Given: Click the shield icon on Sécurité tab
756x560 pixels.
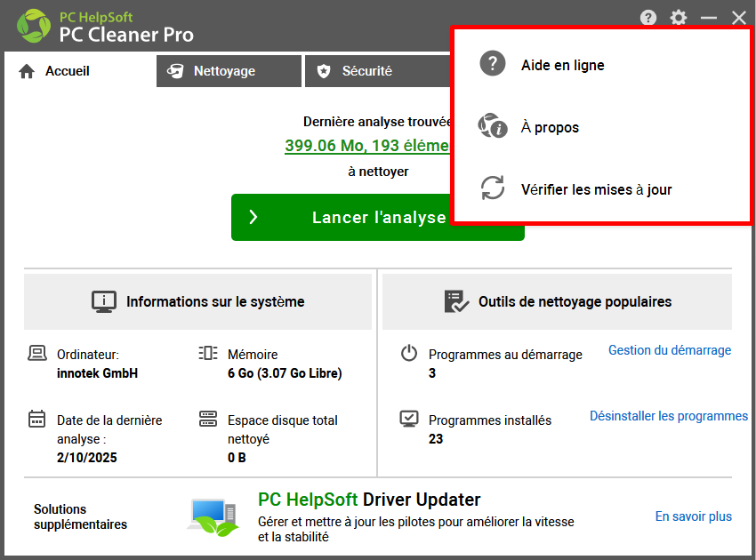Looking at the screenshot, I should [x=324, y=71].
